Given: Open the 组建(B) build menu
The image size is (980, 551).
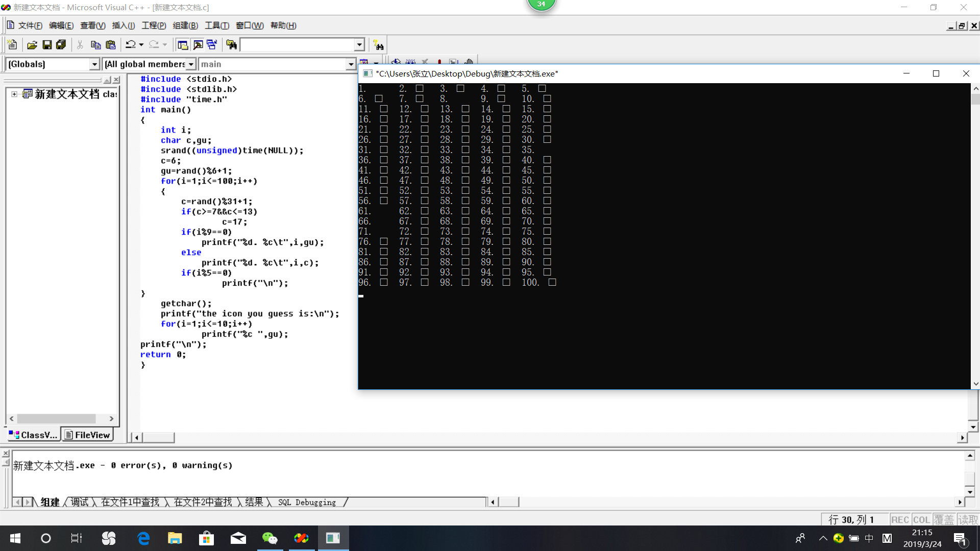Looking at the screenshot, I should tap(185, 26).
